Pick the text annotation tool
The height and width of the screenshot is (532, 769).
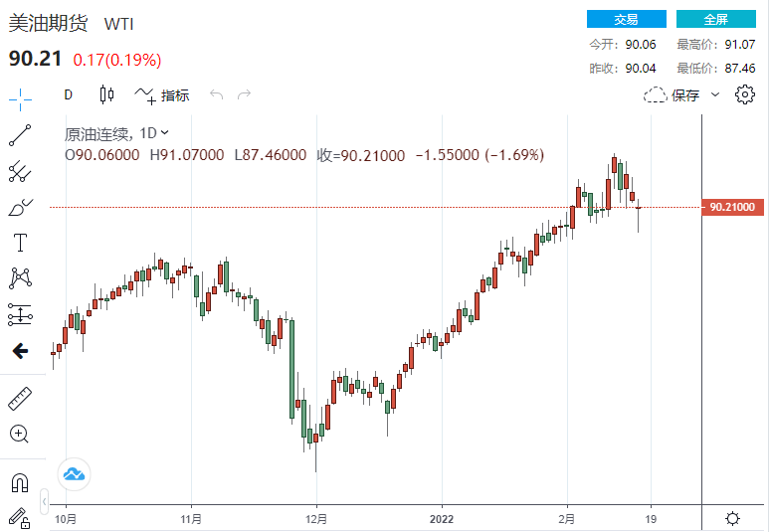[20, 243]
